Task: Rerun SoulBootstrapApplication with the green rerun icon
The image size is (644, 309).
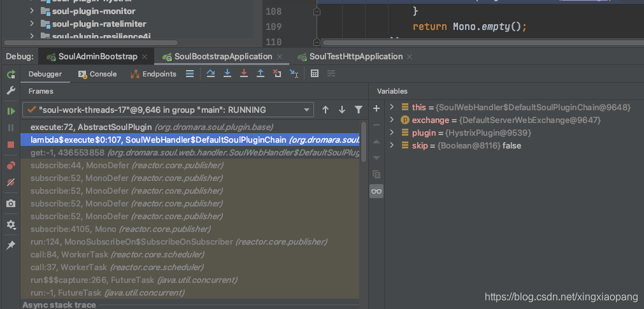Action: click(11, 75)
